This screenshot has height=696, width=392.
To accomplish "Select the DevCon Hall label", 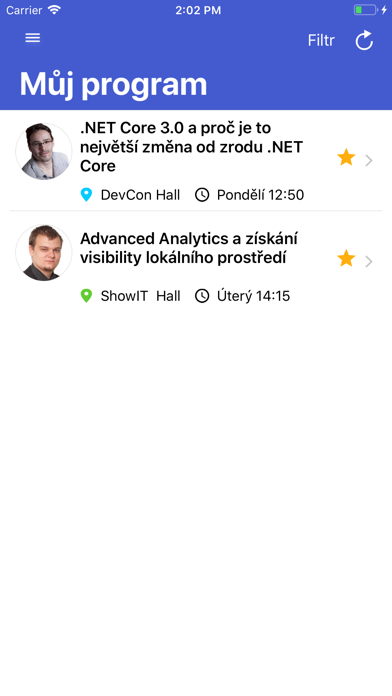I will point(140,195).
